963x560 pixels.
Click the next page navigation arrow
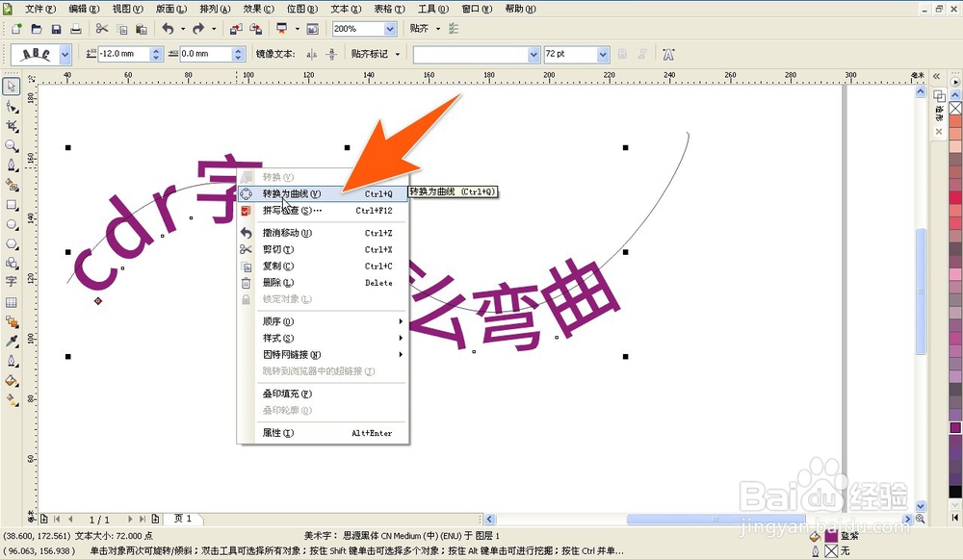click(130, 519)
